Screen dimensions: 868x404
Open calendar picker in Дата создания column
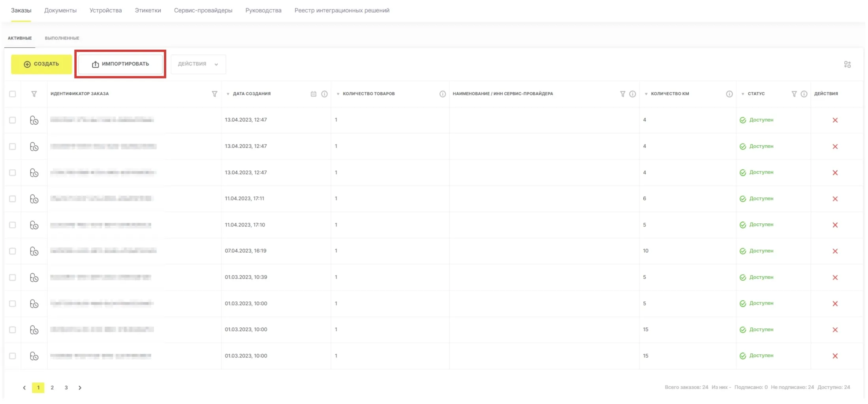(314, 94)
